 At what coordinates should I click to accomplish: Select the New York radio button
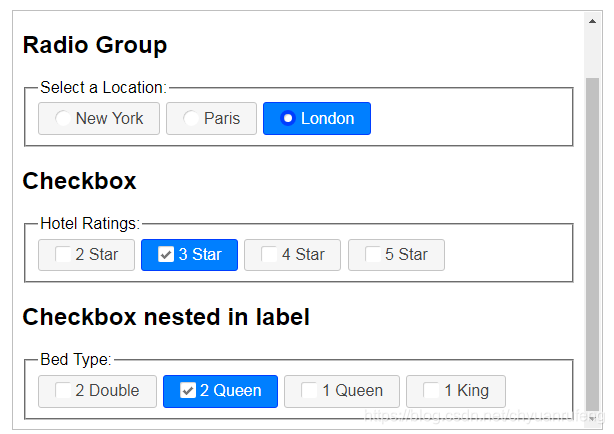pyautogui.click(x=98, y=118)
